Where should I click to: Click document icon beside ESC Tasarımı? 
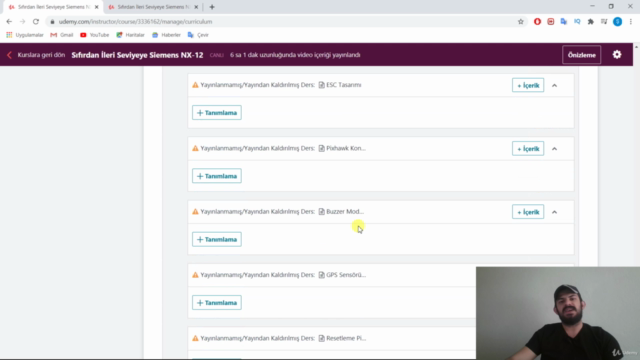(x=322, y=85)
